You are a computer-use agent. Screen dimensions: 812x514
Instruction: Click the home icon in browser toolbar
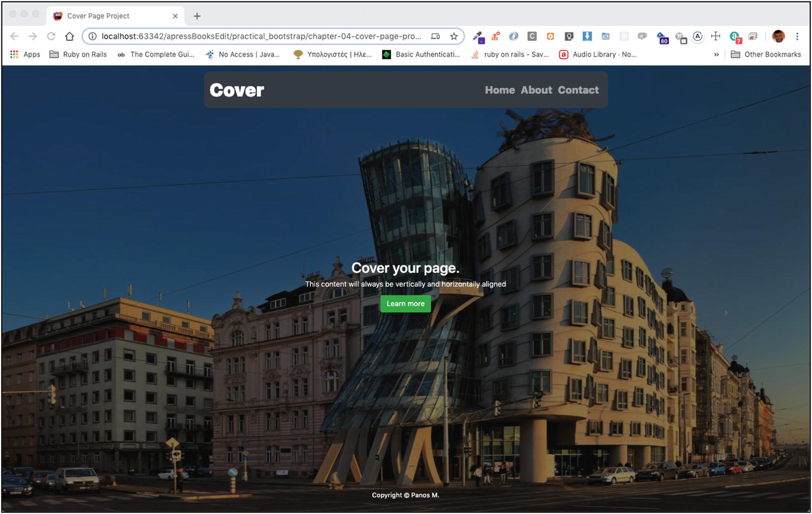pyautogui.click(x=70, y=36)
